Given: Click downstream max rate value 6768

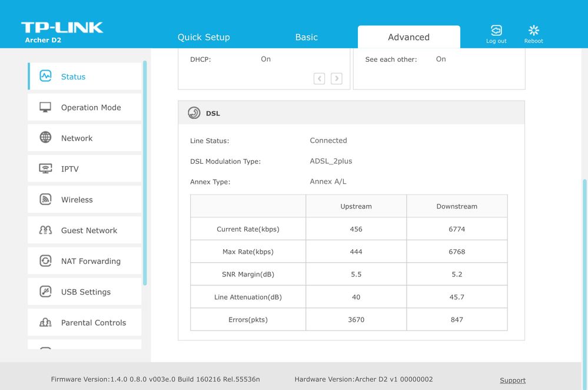Looking at the screenshot, I should point(457,252).
